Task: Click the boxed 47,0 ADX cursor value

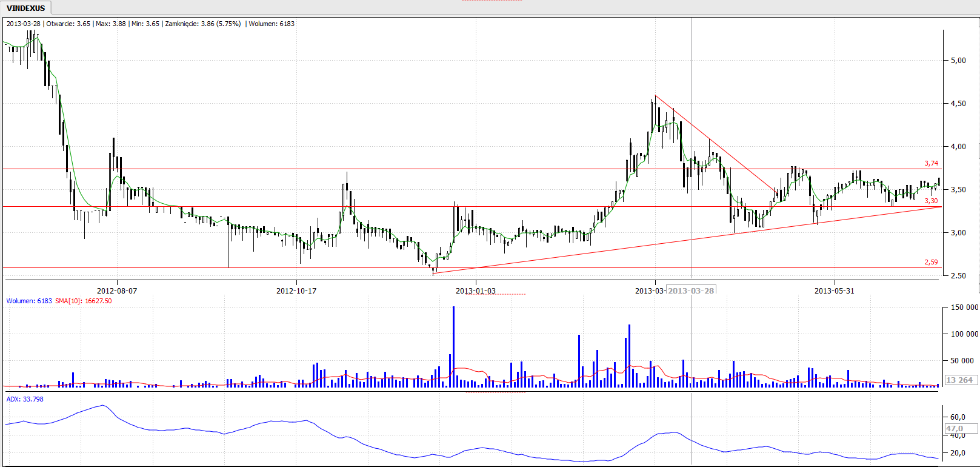Action: coord(961,429)
